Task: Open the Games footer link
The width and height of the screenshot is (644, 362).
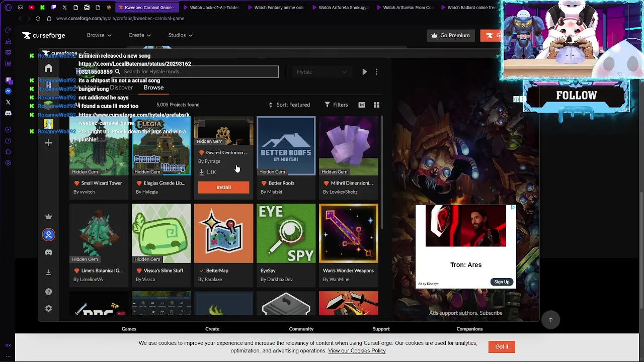Action: pyautogui.click(x=129, y=329)
